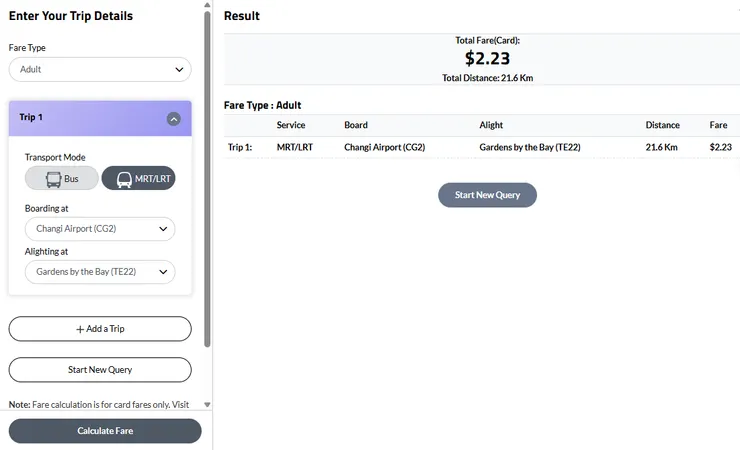Click Start New Query in the sidebar

[x=100, y=370]
